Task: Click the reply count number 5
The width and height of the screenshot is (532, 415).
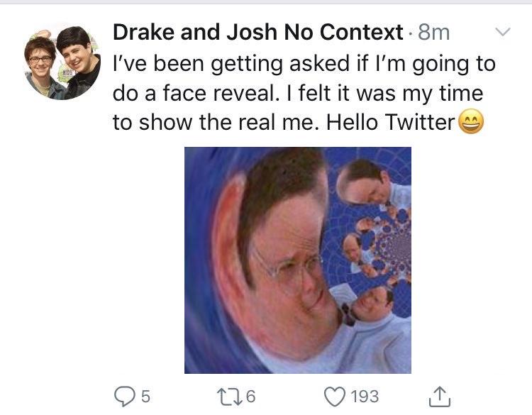Action: 145,396
